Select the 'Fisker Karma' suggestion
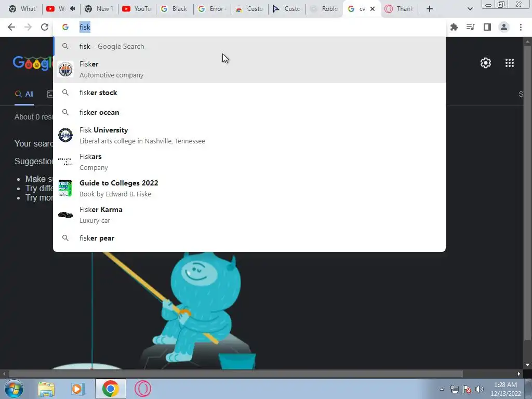The height and width of the screenshot is (399, 532). 249,215
